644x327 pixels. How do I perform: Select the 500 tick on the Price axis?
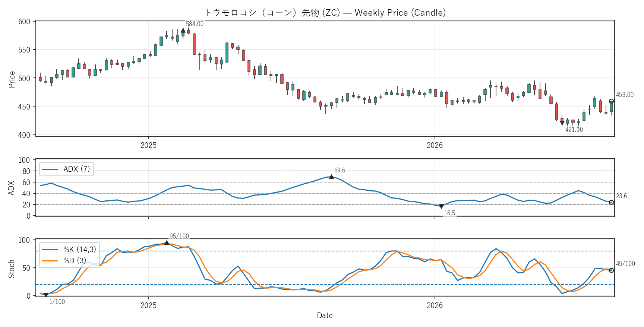[x=24, y=78]
